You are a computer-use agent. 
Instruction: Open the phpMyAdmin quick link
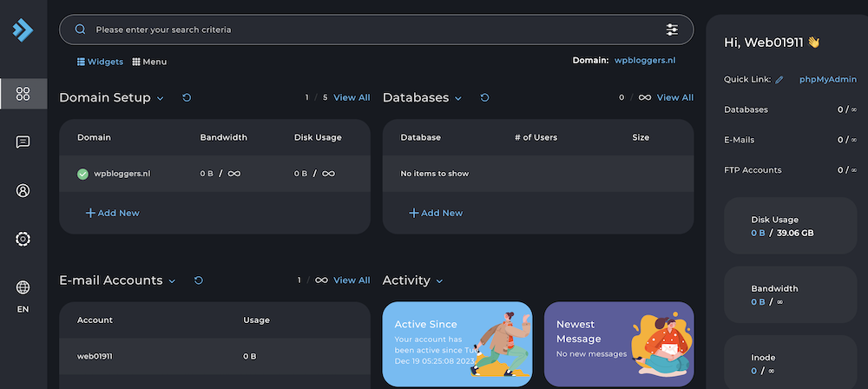[x=827, y=80]
